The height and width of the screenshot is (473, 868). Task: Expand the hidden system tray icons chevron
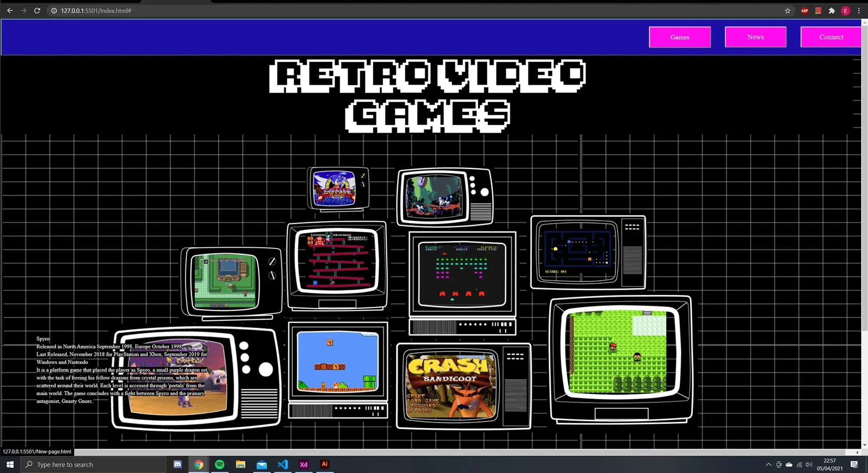tap(768, 464)
